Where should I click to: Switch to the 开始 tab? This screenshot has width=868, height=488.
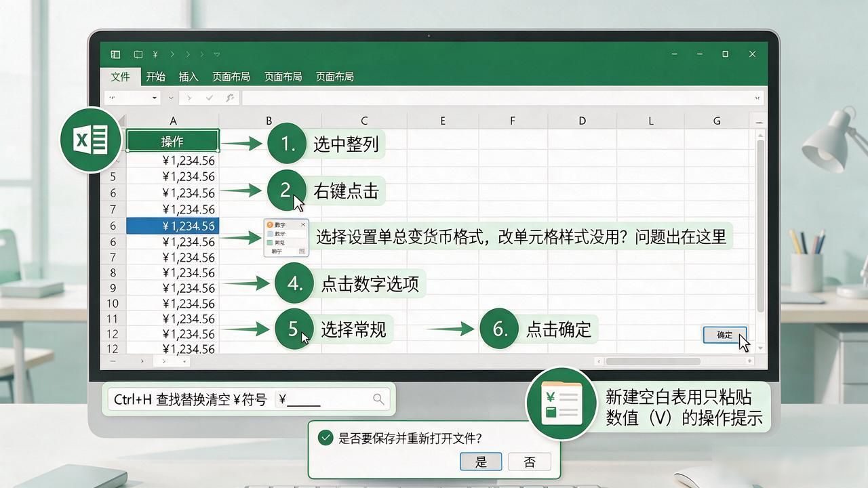click(155, 77)
